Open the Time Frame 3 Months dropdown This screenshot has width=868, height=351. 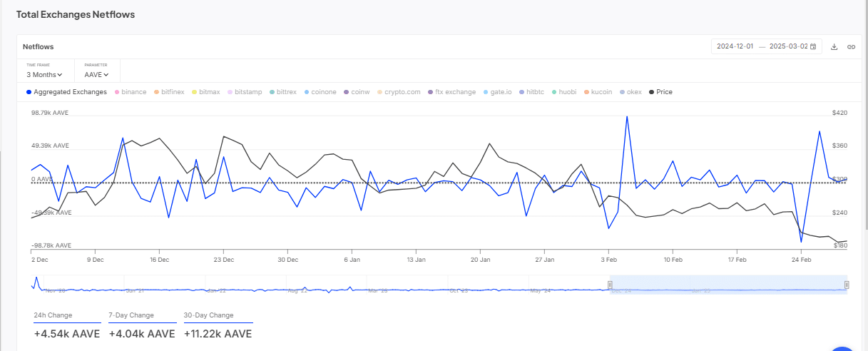tap(44, 74)
